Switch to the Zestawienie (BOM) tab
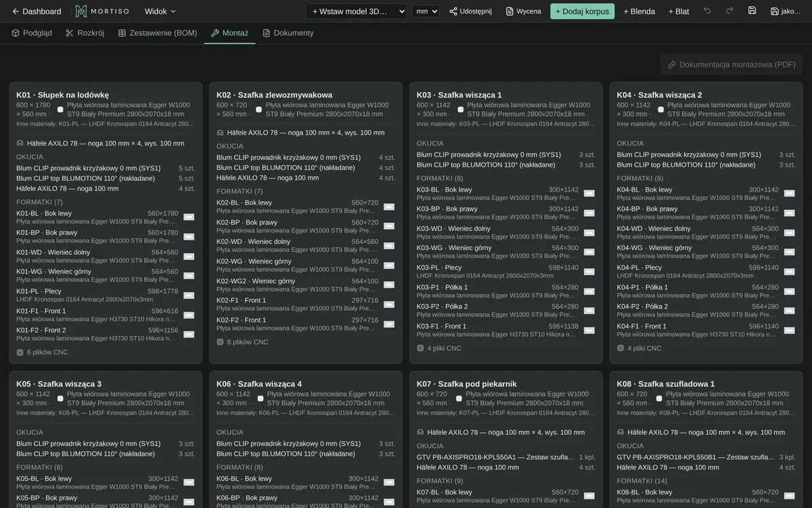The height and width of the screenshot is (508, 812). tap(158, 33)
